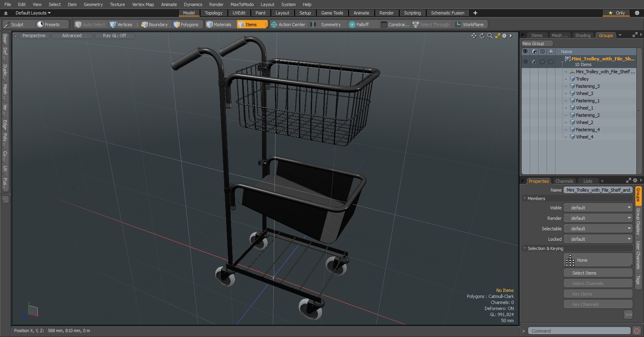
Task: Open the Default Layouts dropdown
Action: 33,13
